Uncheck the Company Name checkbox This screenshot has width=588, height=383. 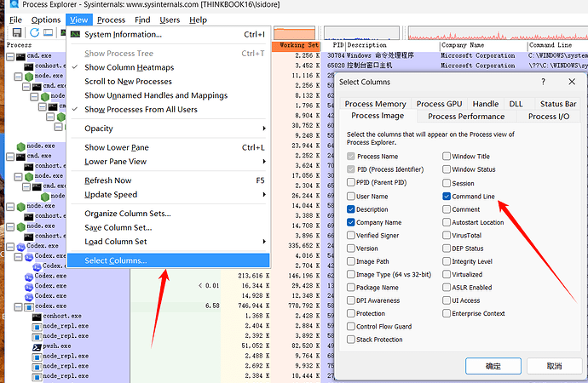(350, 222)
